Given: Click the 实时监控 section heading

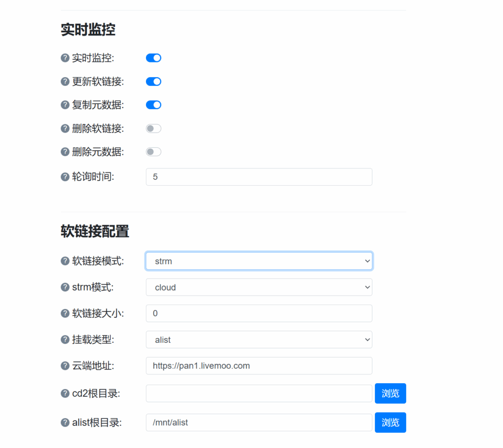Looking at the screenshot, I should (87, 29).
